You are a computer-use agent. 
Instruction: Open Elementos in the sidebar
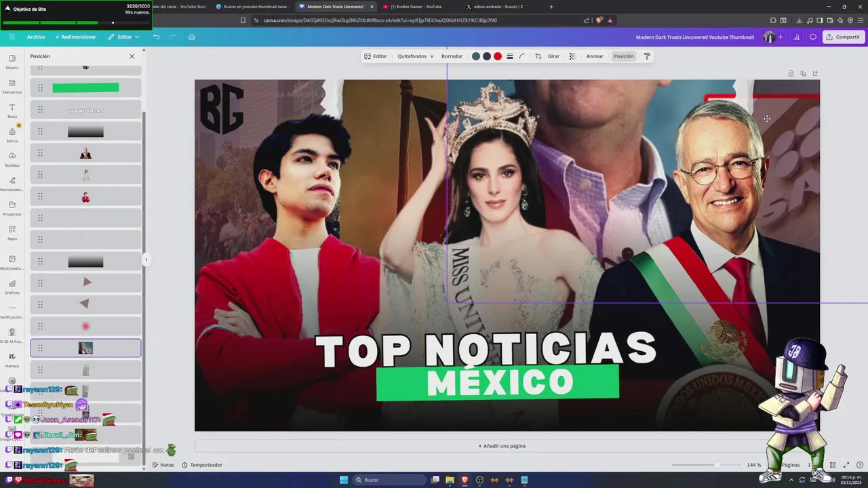click(12, 86)
